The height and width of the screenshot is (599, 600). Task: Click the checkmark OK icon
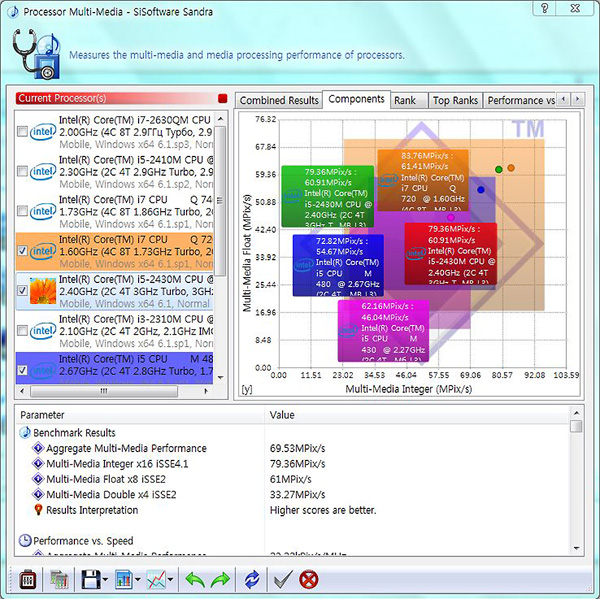(x=284, y=580)
